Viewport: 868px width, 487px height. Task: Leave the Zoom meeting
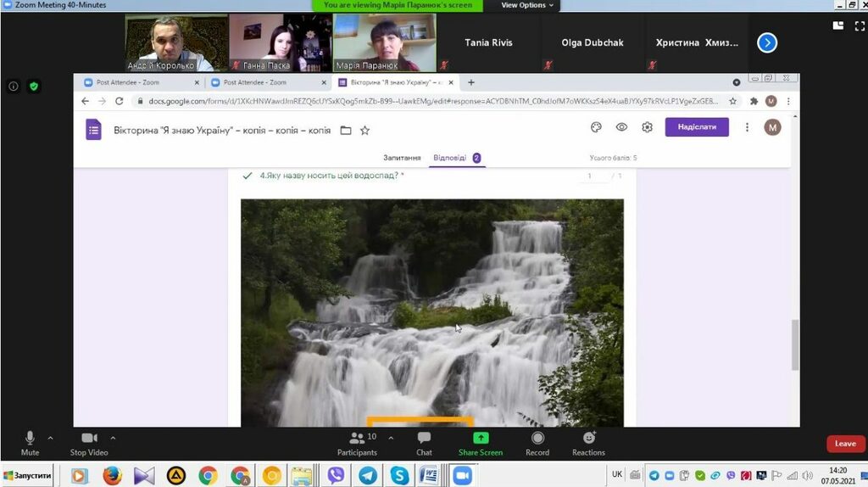[845, 444]
